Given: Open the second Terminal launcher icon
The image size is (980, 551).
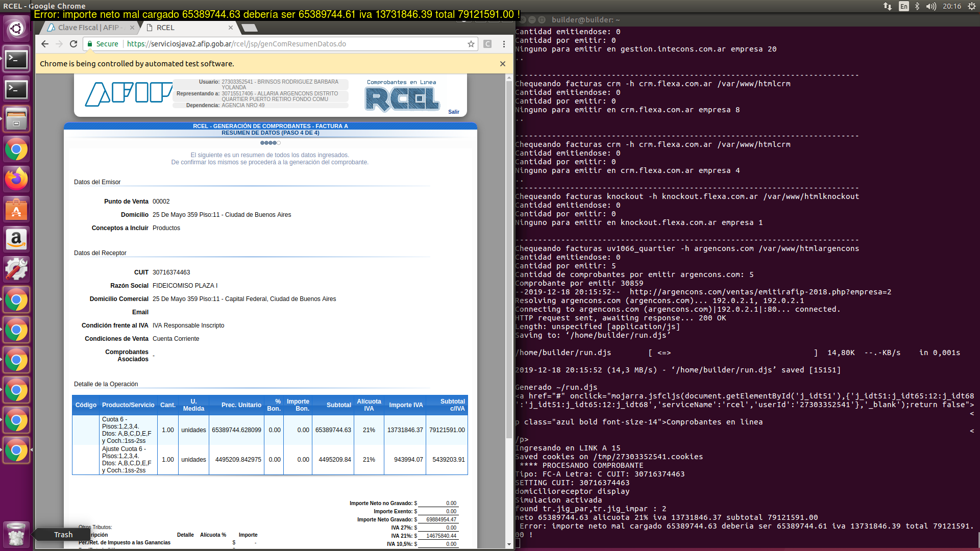Looking at the screenshot, I should [16, 89].
